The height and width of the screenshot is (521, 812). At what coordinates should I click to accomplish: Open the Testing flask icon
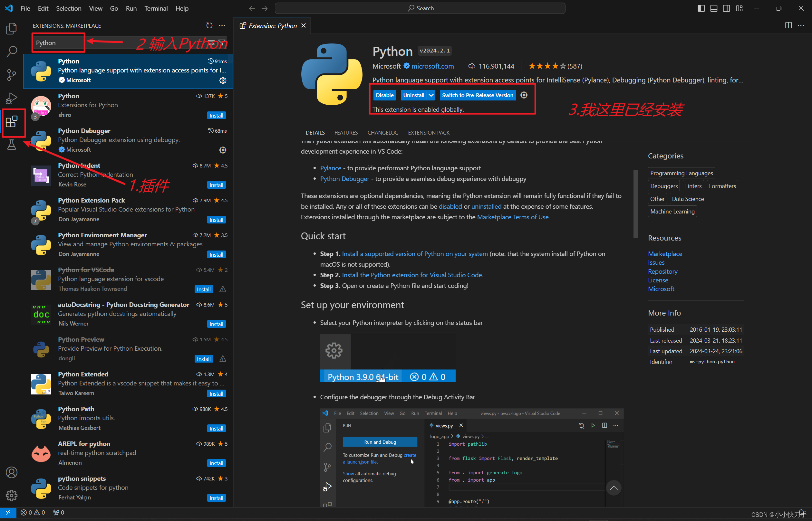12,145
